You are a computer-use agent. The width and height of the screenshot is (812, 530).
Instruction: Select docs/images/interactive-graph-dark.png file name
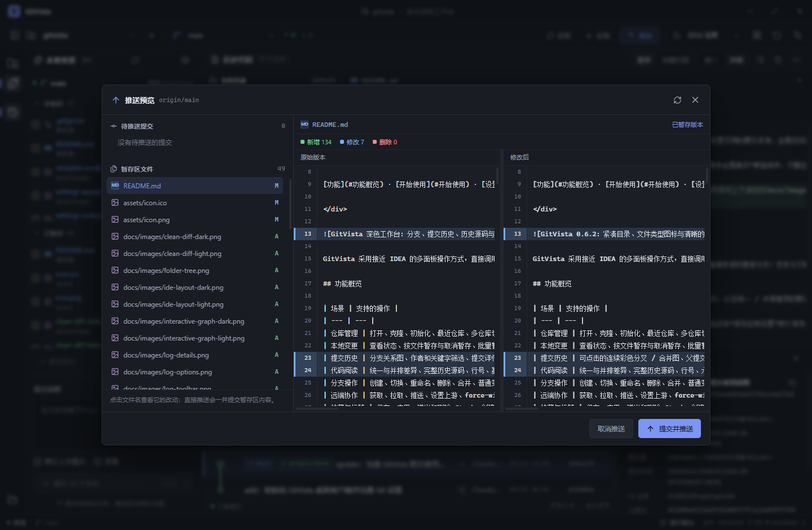pos(184,321)
